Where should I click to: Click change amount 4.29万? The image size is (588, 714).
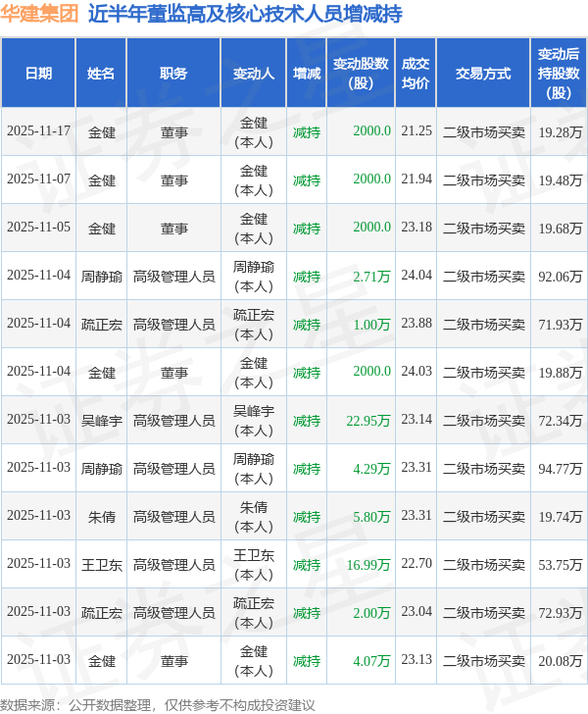point(371,469)
